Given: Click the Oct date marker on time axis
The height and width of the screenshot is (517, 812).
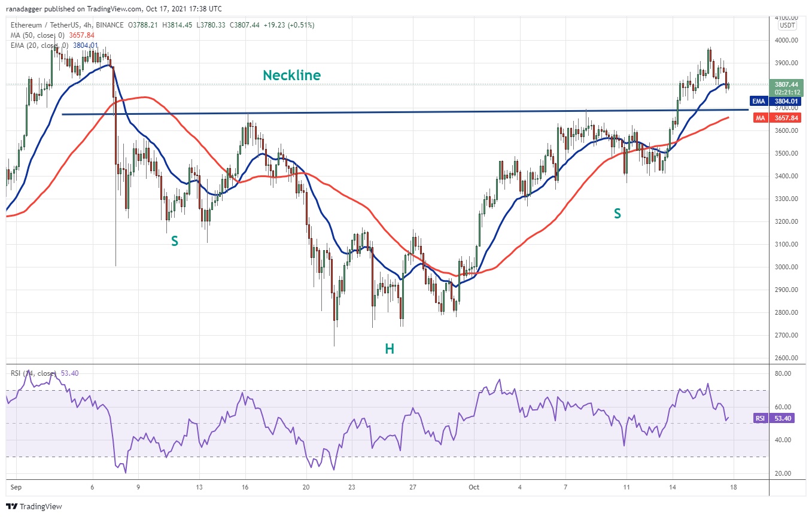Looking at the screenshot, I should (x=474, y=487).
